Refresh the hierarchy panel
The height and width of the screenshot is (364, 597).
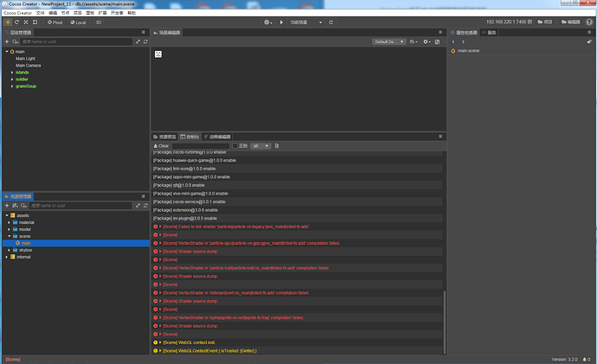click(145, 42)
